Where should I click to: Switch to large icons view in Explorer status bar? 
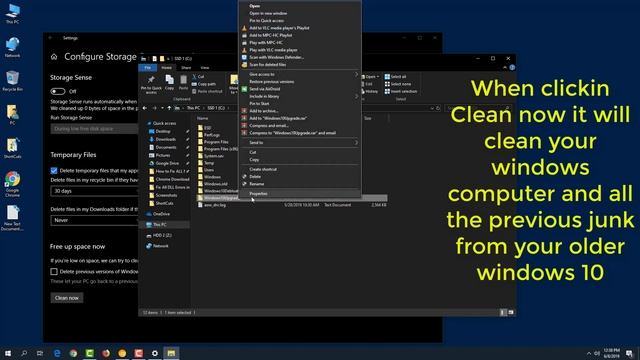click(511, 313)
